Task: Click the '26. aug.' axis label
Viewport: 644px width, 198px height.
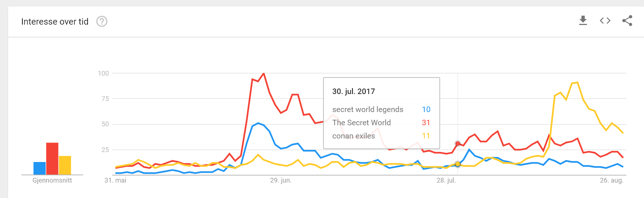Action: pyautogui.click(x=612, y=180)
